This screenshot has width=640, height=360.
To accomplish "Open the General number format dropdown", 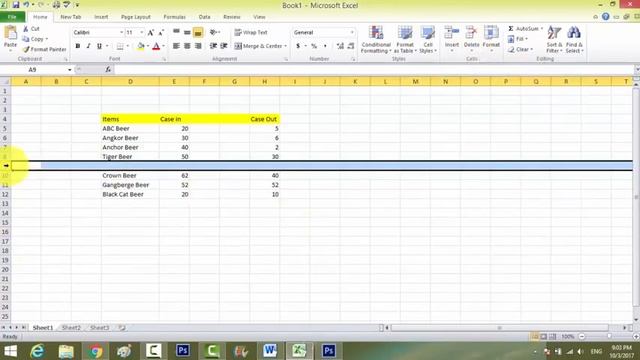I will click(352, 32).
